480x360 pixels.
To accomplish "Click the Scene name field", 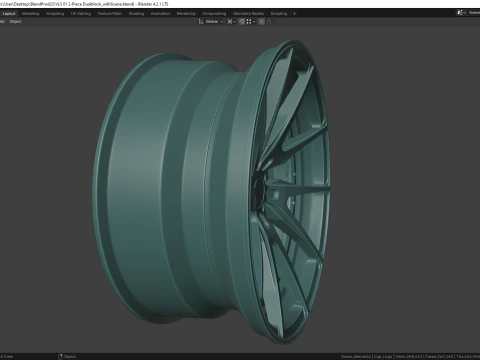I will point(474,13).
